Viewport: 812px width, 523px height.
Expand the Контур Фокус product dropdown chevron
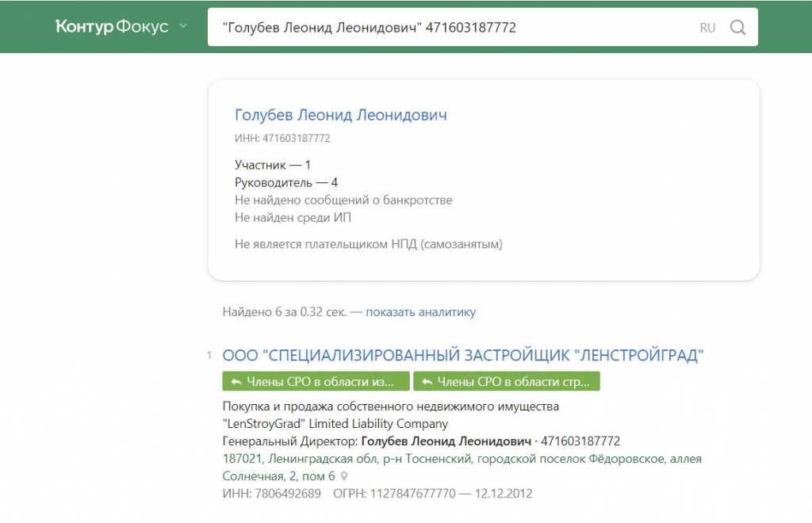click(183, 25)
